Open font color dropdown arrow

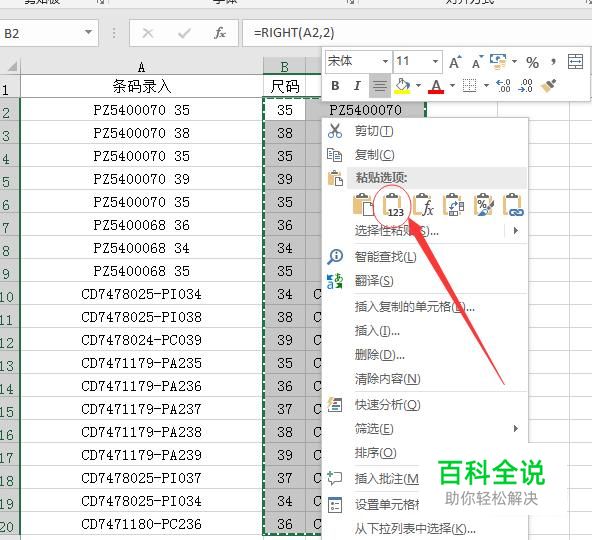tap(452, 86)
